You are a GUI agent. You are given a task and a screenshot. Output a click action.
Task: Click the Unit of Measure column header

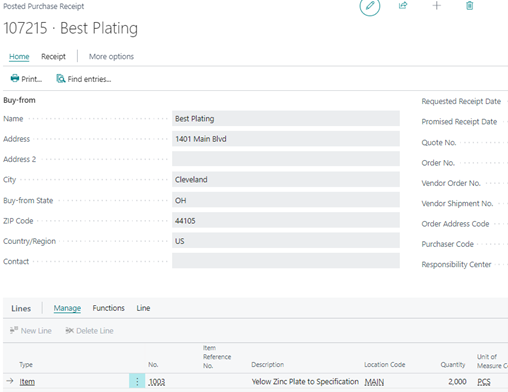click(492, 361)
